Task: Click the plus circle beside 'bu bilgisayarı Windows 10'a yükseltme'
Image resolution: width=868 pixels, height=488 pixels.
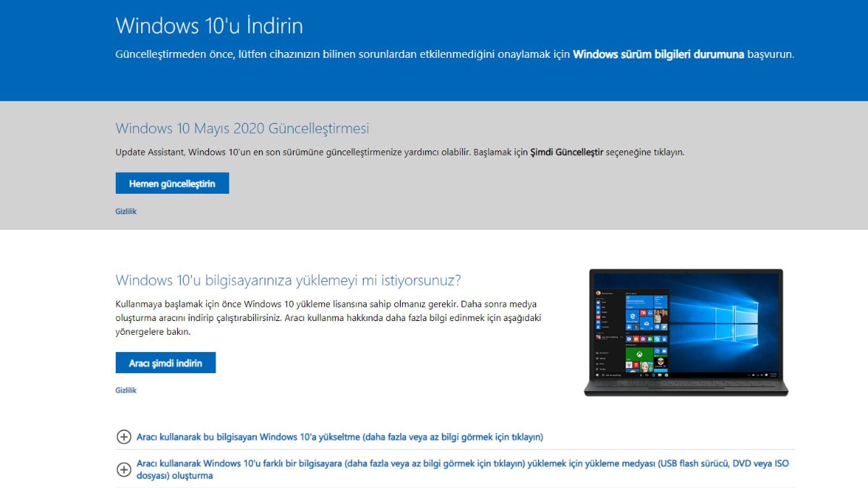Action: pos(124,437)
